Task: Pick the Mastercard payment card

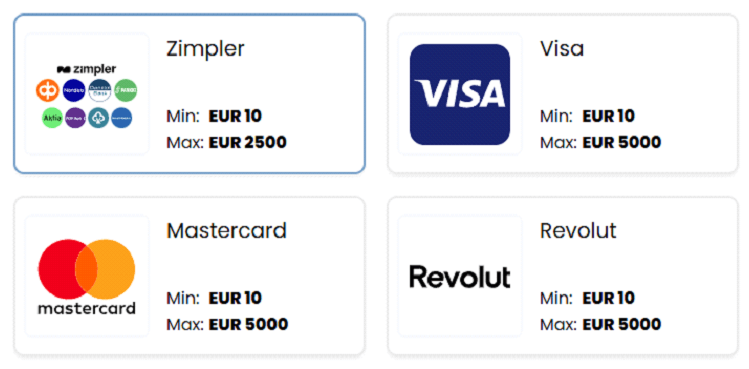Action: click(x=190, y=276)
